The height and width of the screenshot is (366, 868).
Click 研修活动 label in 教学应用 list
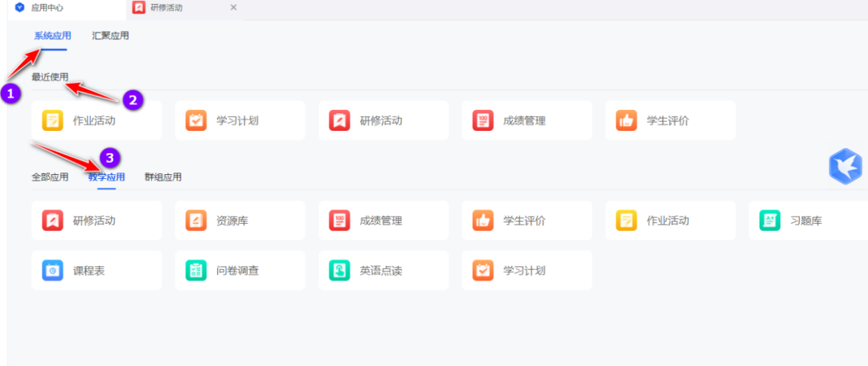(94, 221)
